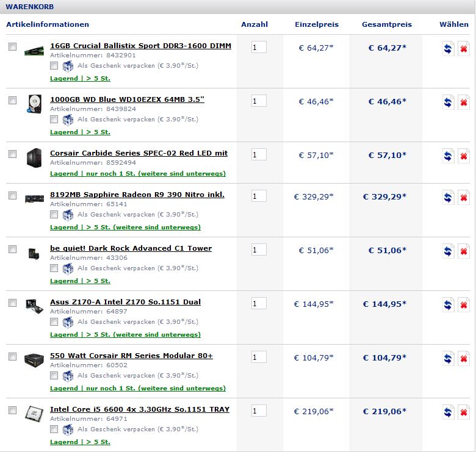Focus quantity field for Asus Z170-A
The image size is (476, 452).
point(259,303)
